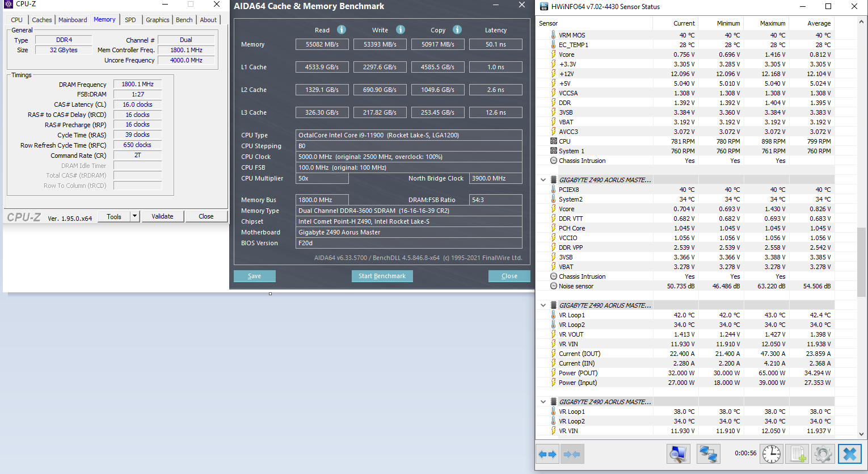Click the collapse-columns arrows icon in HWiNFO
Screen dimensions: 868x474
pos(572,454)
